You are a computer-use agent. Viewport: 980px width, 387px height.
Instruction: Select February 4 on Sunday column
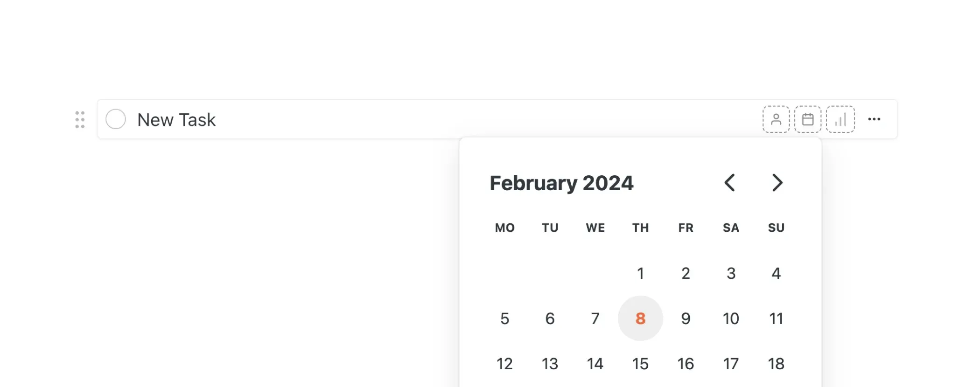776,273
